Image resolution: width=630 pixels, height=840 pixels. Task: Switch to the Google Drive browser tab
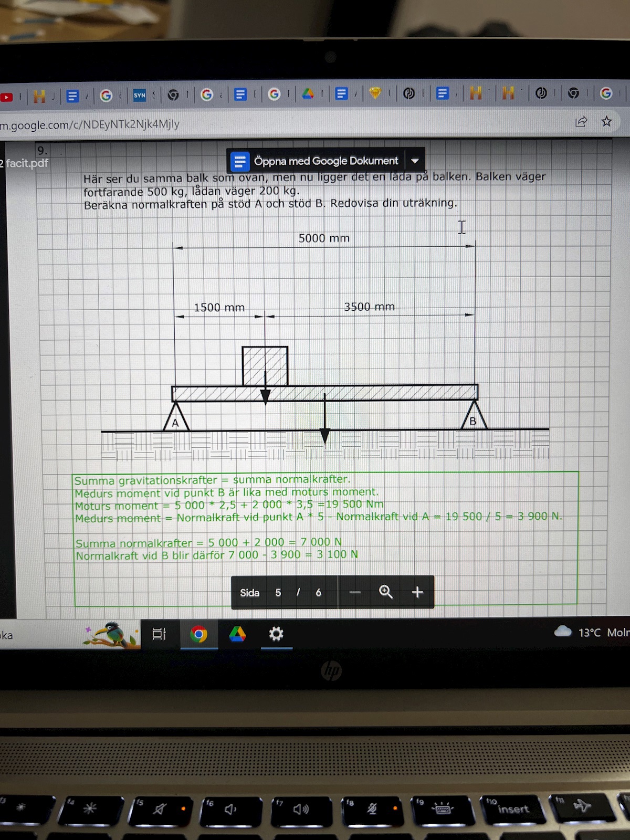tap(308, 94)
